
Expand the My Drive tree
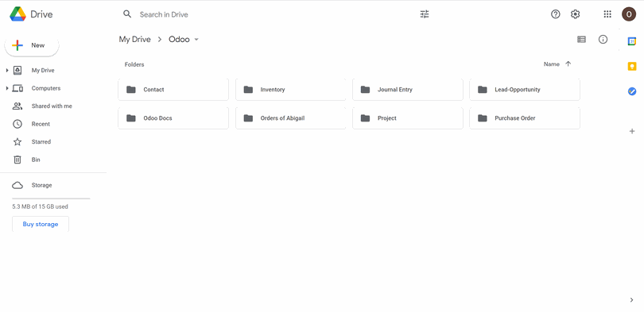[7, 71]
